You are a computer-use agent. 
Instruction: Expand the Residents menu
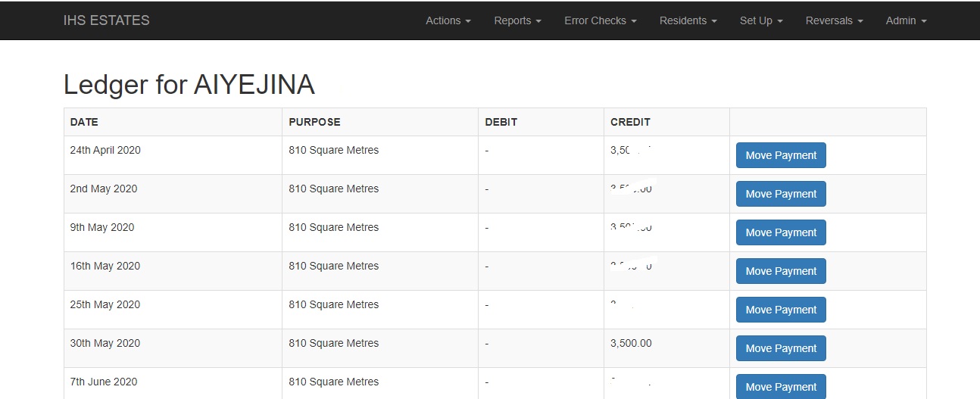tap(688, 20)
